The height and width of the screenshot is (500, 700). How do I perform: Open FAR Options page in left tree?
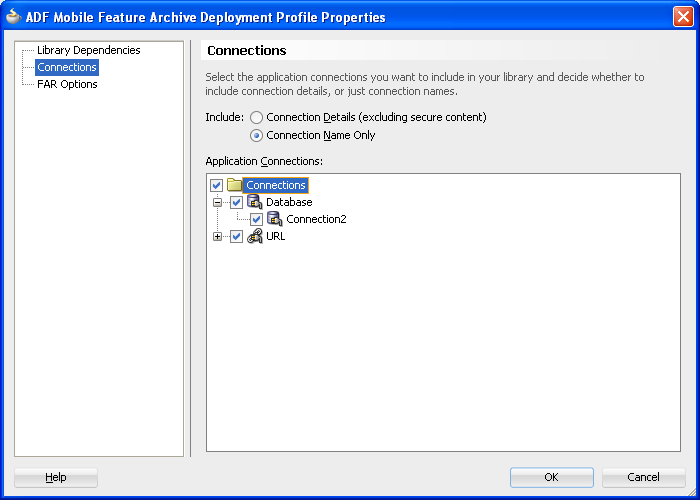point(67,84)
